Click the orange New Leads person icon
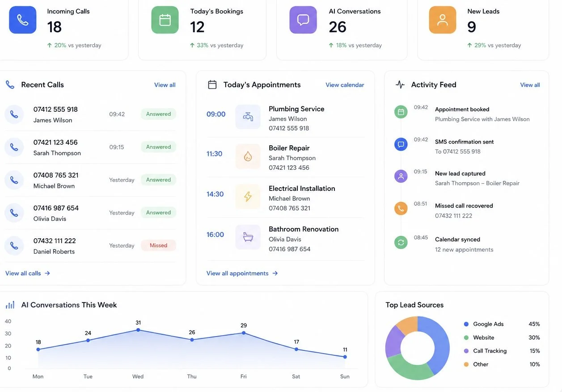 coord(443,20)
